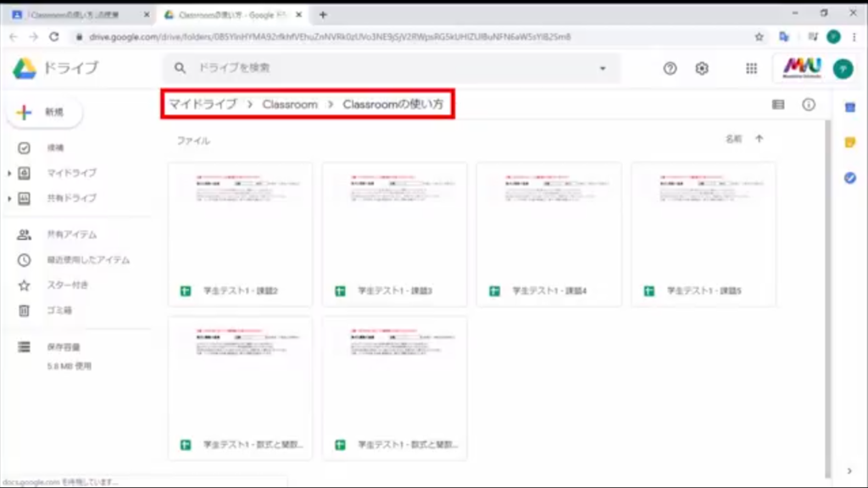Click the MU organization logo
Image resolution: width=868 pixels, height=488 pixels.
point(802,69)
